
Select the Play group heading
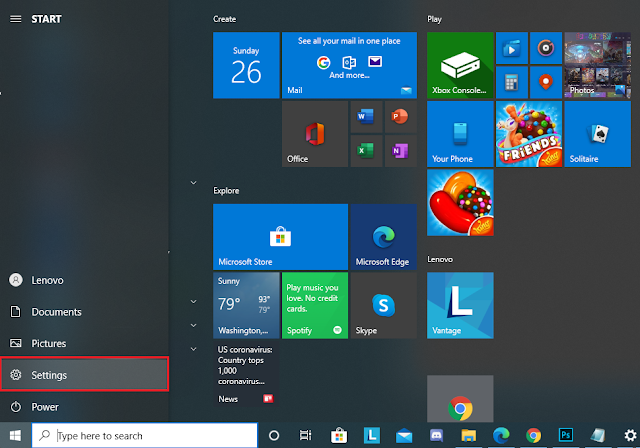(434, 19)
